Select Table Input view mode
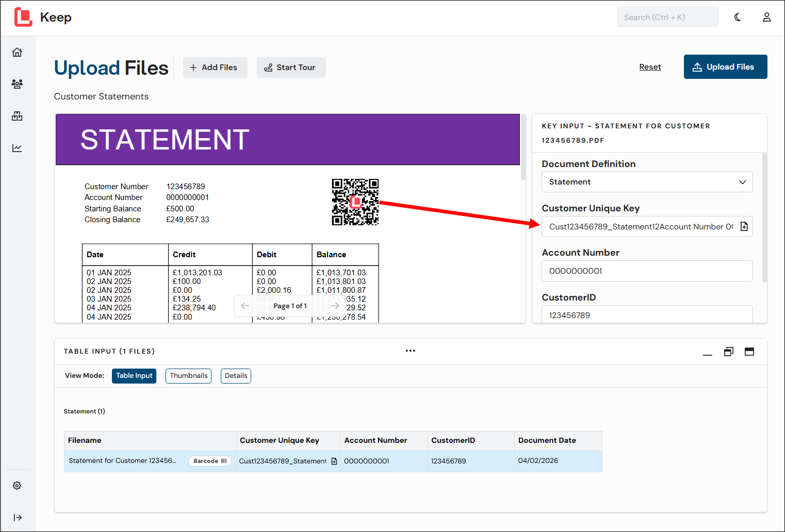Viewport: 785px width, 532px height. pos(134,376)
